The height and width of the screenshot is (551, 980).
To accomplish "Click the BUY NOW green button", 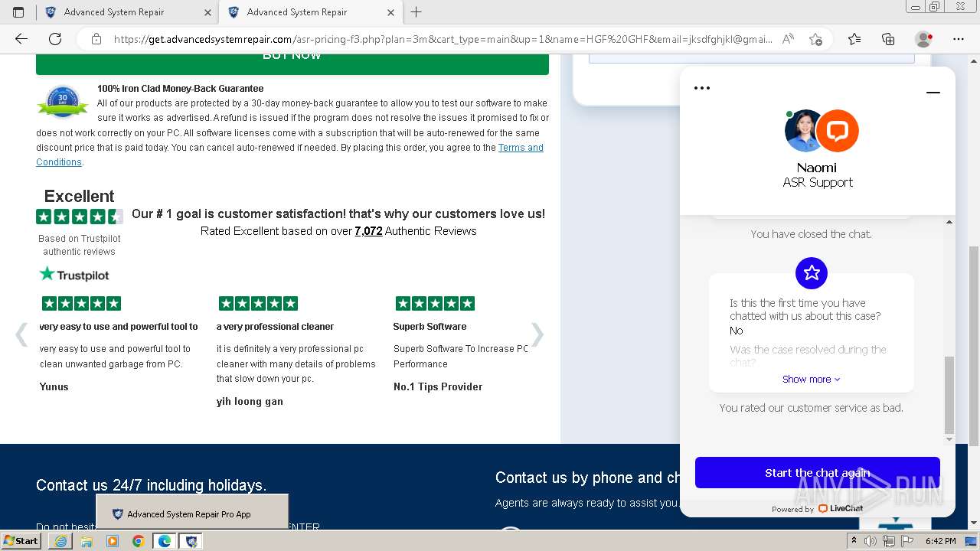I will click(292, 64).
